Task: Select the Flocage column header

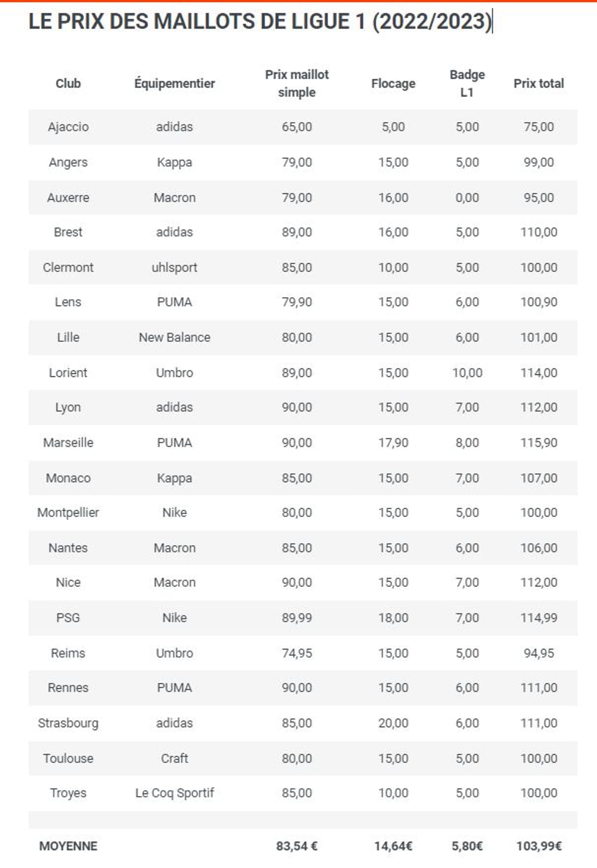Action: point(393,84)
